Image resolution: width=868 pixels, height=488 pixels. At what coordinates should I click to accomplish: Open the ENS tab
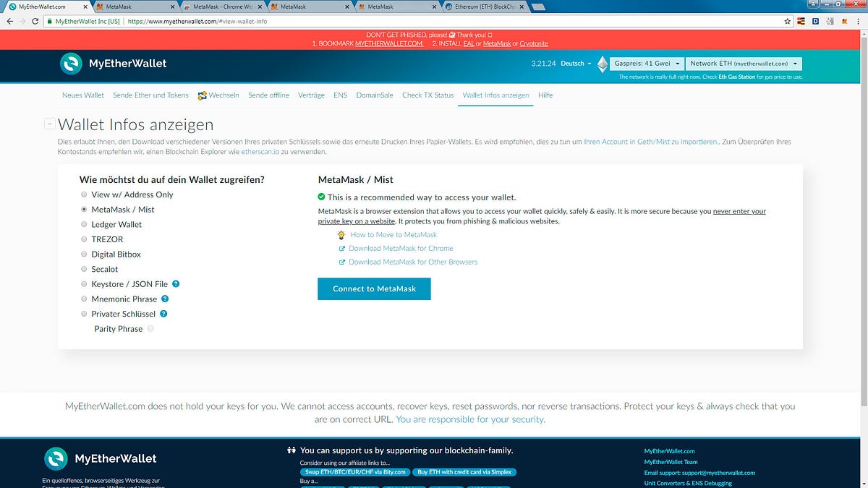point(341,95)
